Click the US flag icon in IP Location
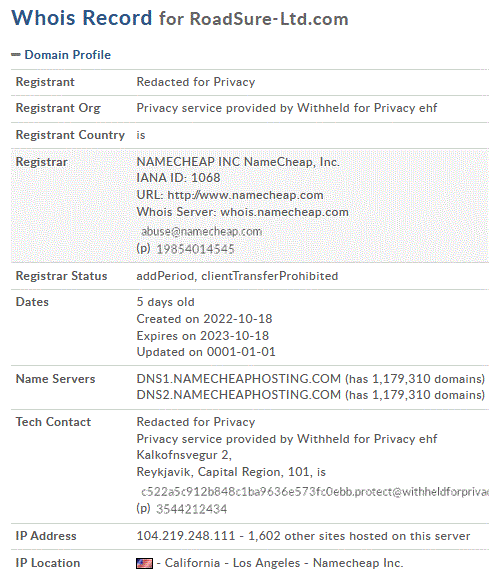 pos(144,563)
